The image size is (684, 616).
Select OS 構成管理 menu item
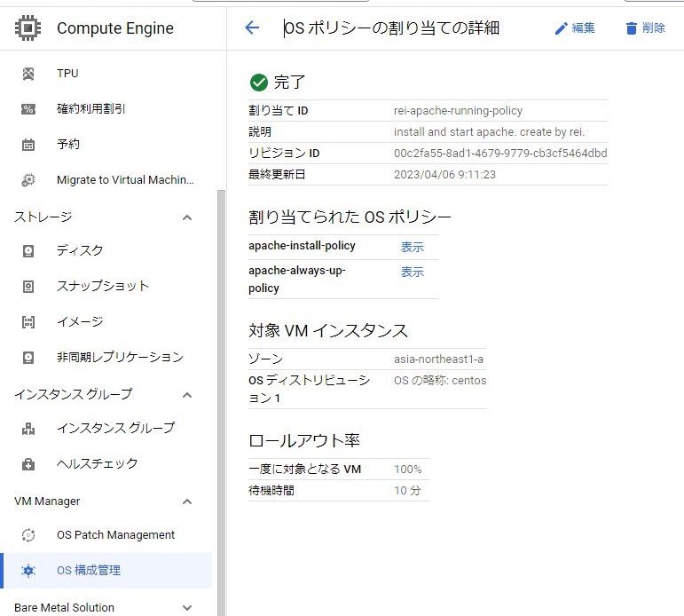(89, 571)
